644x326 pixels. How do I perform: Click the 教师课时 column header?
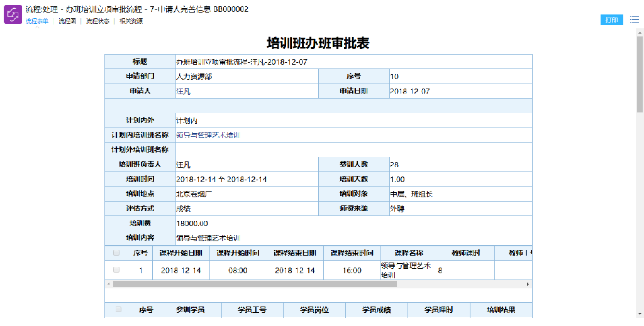coord(466,253)
